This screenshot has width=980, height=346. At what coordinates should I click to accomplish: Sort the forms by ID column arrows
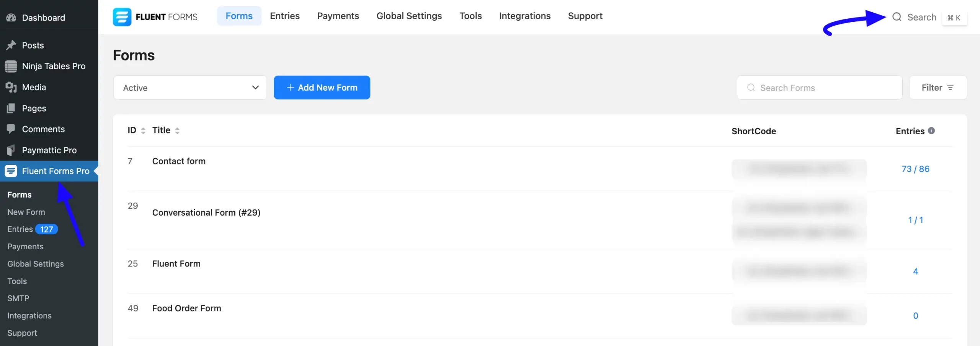point(143,131)
